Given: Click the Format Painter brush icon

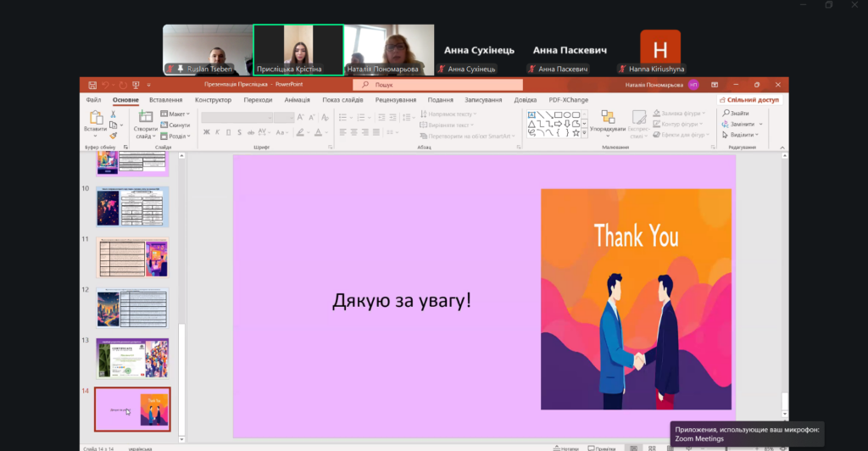Looking at the screenshot, I should click(x=114, y=135).
